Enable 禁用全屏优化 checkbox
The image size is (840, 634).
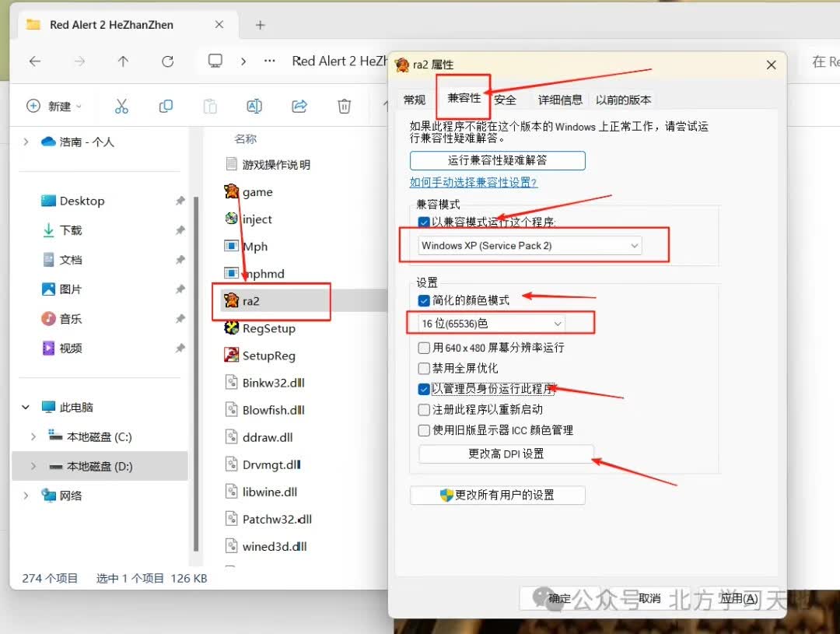424,368
